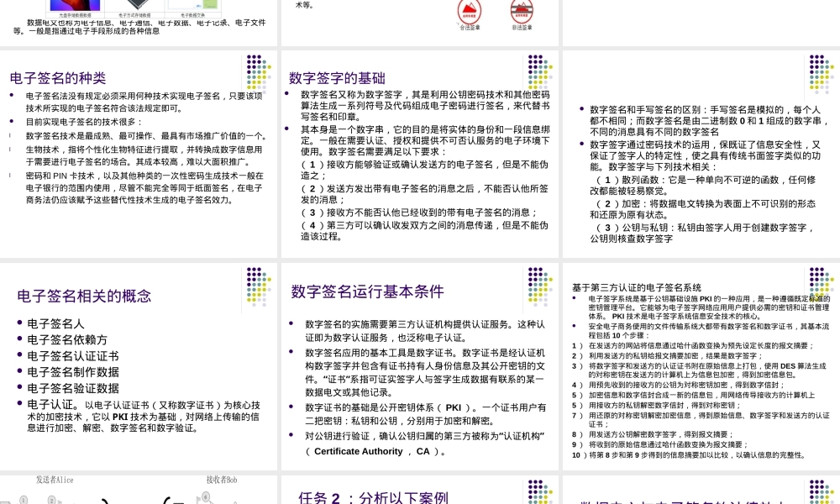Click step 8) 用发送方公钥解密数字签字

coord(653,434)
